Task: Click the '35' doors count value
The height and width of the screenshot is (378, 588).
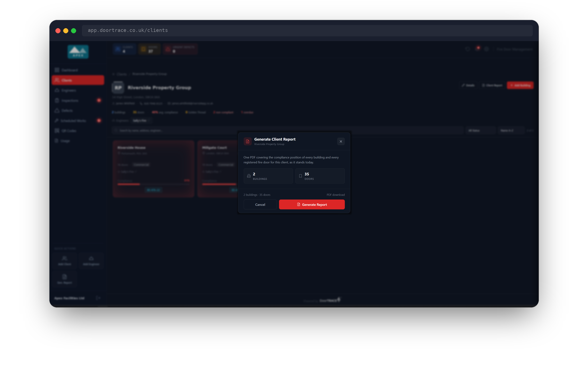Action: click(307, 174)
